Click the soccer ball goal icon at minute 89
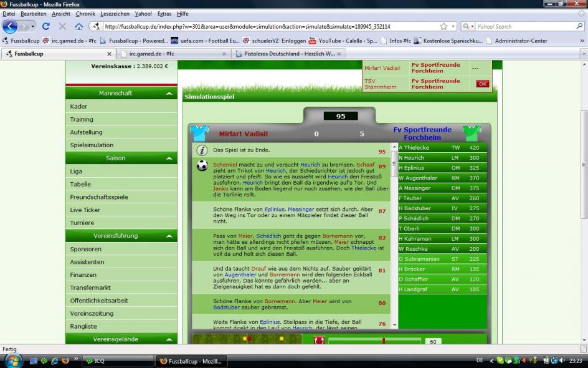 pos(202,166)
